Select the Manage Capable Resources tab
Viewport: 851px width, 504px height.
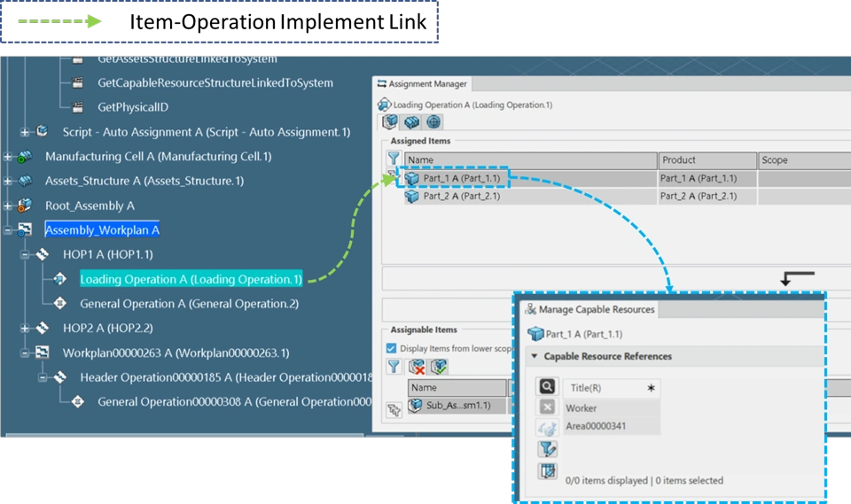(x=590, y=309)
